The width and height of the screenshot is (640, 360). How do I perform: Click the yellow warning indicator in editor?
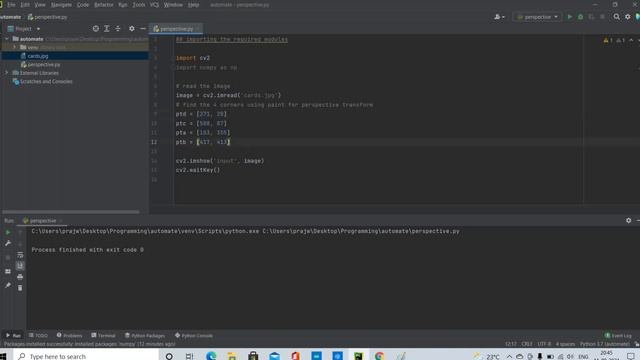coord(608,40)
